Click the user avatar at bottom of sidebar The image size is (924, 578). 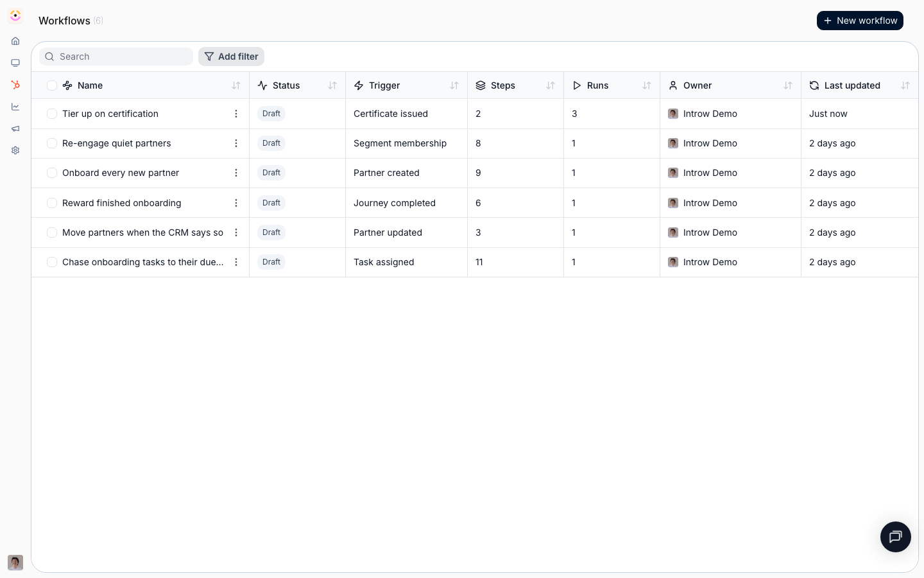click(15, 563)
